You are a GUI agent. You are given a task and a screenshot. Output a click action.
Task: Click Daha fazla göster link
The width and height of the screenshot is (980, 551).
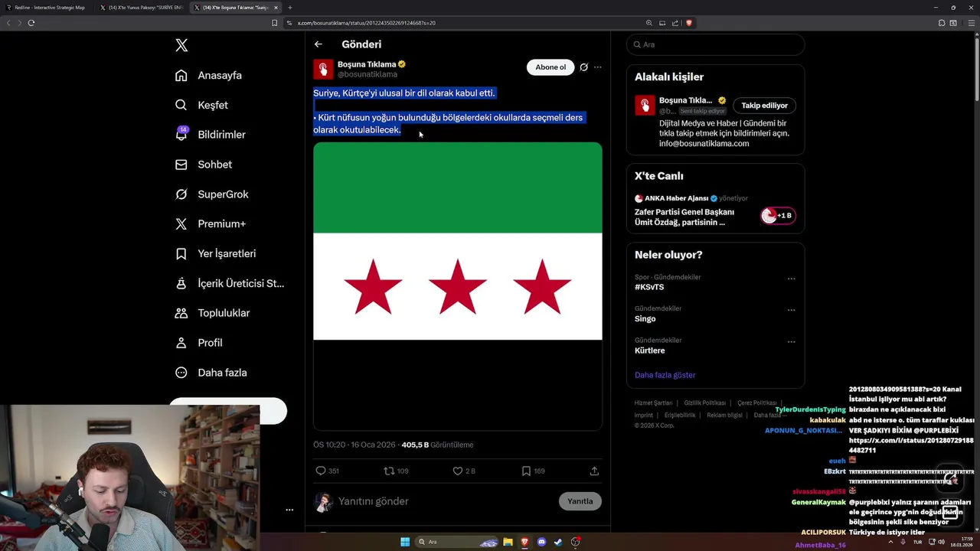click(x=665, y=375)
